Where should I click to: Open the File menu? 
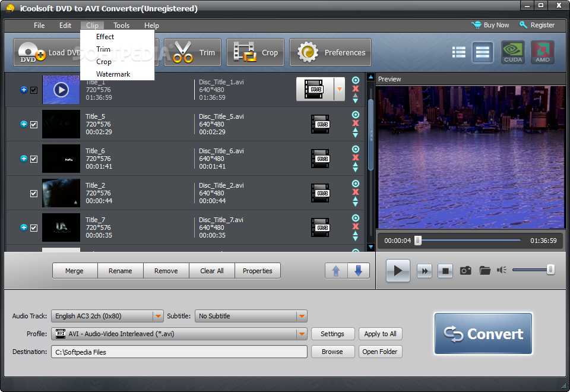click(x=39, y=26)
